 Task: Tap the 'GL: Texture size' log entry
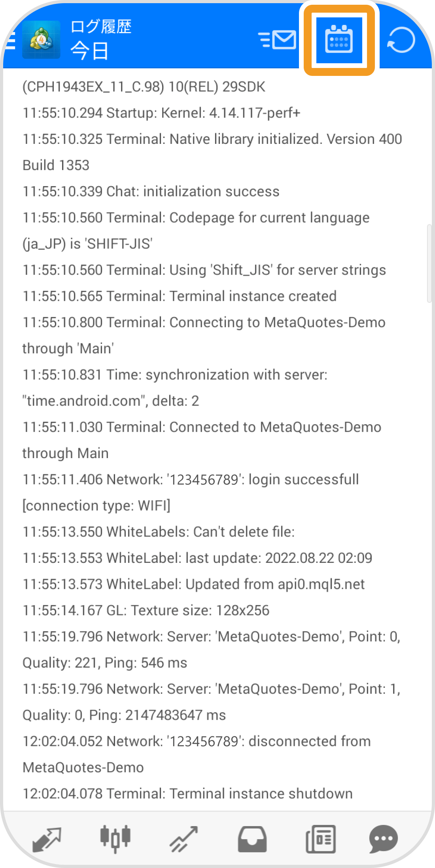146,610
